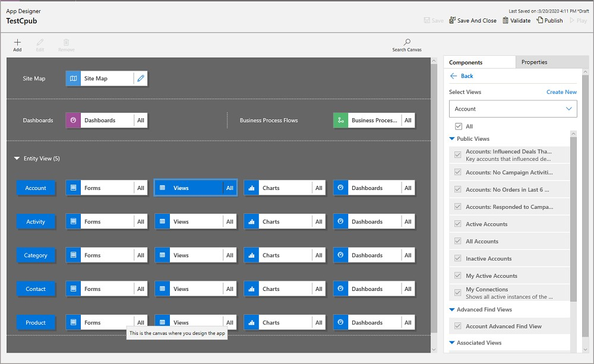The image size is (594, 364).
Task: Click Save And Close button
Action: tap(472, 20)
